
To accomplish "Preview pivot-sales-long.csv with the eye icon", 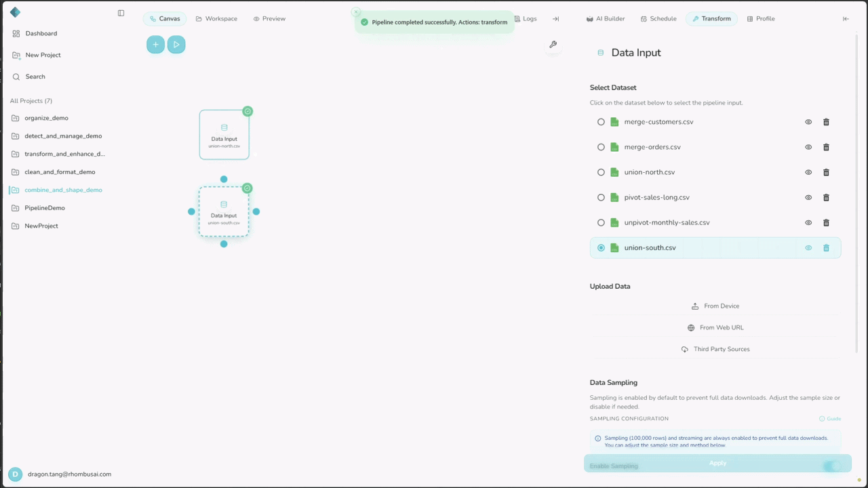I will tap(808, 197).
